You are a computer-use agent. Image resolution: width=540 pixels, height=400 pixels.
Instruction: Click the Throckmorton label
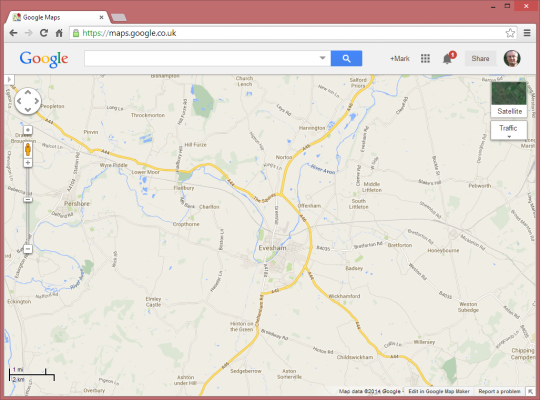148,115
